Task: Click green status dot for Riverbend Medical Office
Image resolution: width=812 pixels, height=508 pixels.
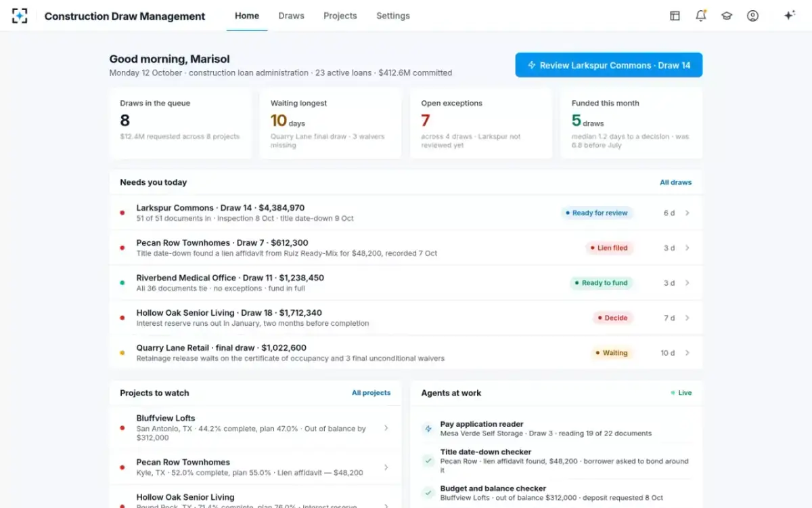Action: click(122, 282)
